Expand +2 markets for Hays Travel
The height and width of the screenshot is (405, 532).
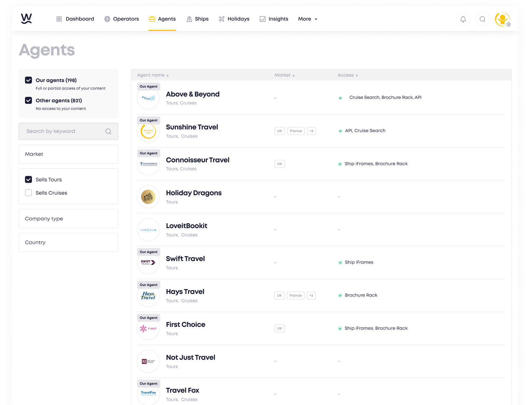pos(311,296)
